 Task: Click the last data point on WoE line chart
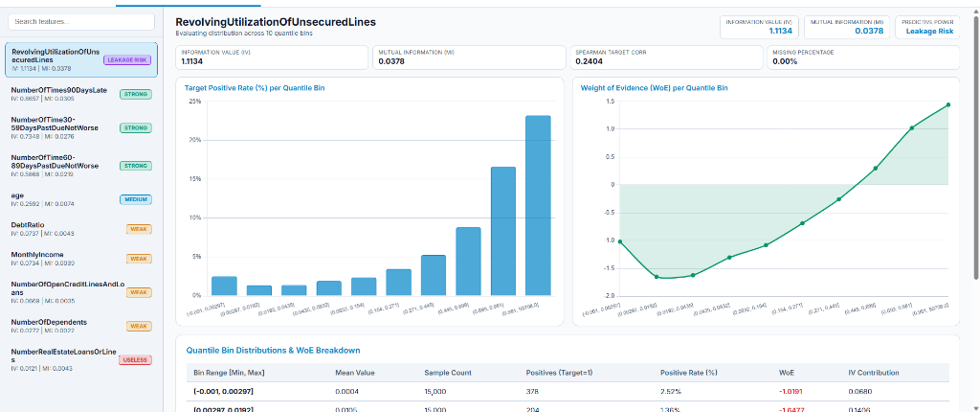point(948,104)
